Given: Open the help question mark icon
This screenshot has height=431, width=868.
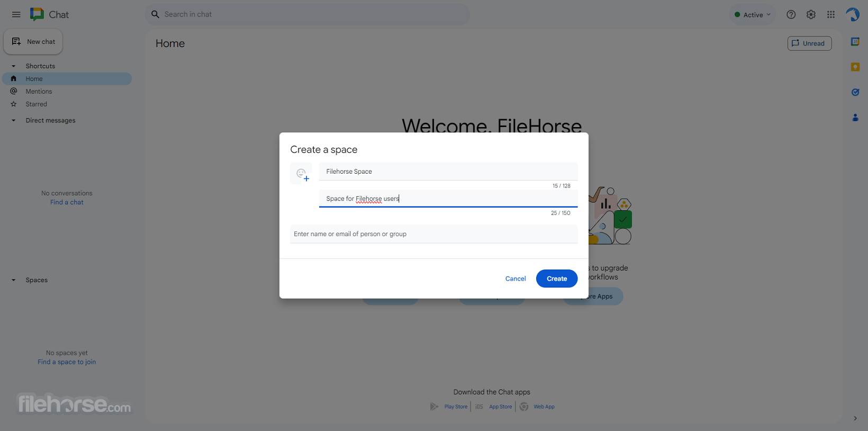Looking at the screenshot, I should pos(791,15).
